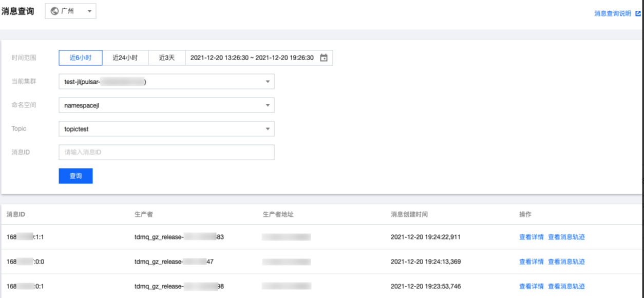Focus the 消息ID input field
The height and width of the screenshot is (298, 644).
166,153
